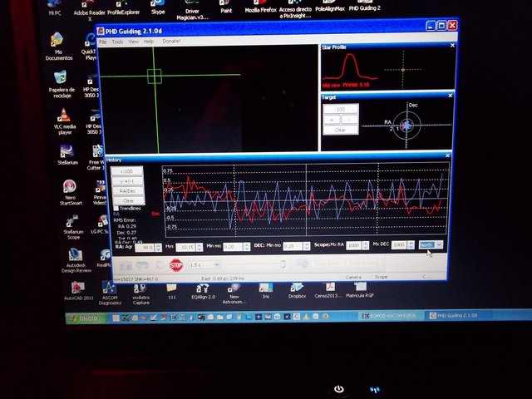Viewport: 532px width, 399px height.
Task: Open Autodesk Design Review desktop icon
Action: click(76, 260)
